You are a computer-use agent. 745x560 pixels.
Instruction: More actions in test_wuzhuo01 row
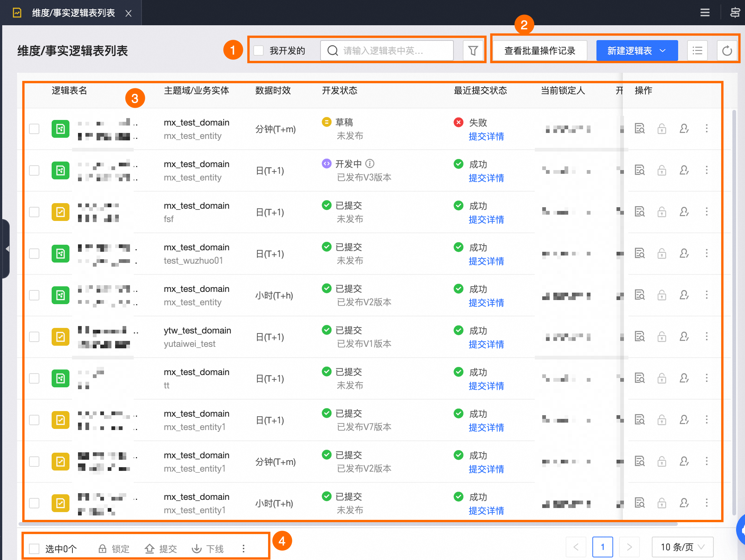point(706,253)
